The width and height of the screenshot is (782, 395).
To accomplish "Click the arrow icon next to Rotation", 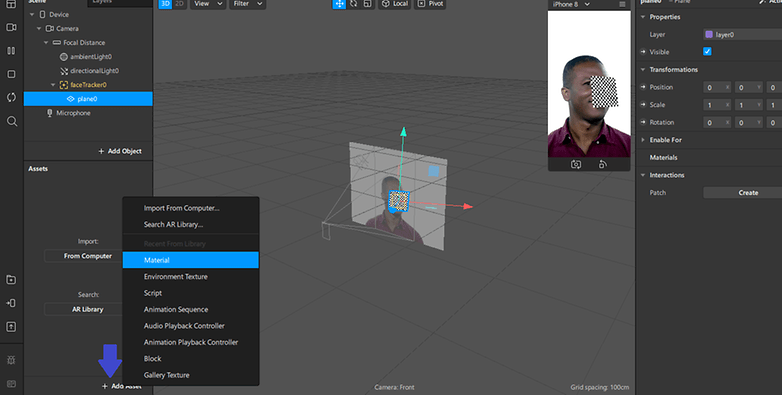I will tap(643, 122).
